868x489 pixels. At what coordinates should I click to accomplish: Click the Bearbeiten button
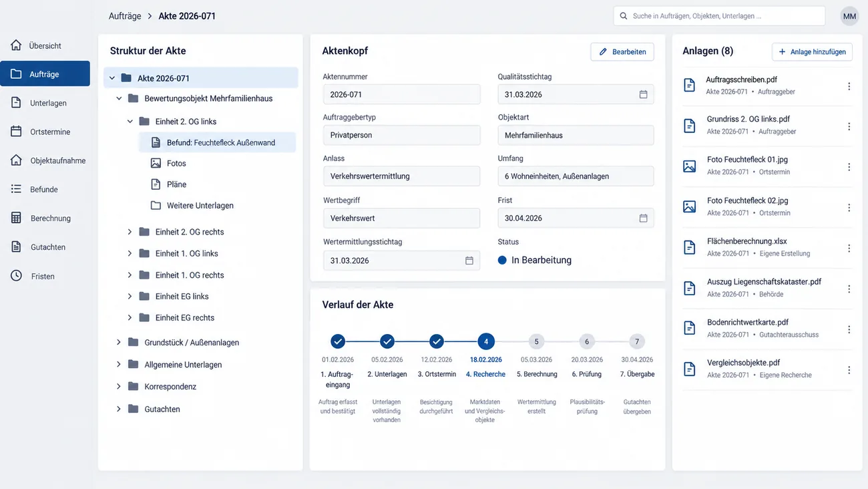tap(622, 51)
